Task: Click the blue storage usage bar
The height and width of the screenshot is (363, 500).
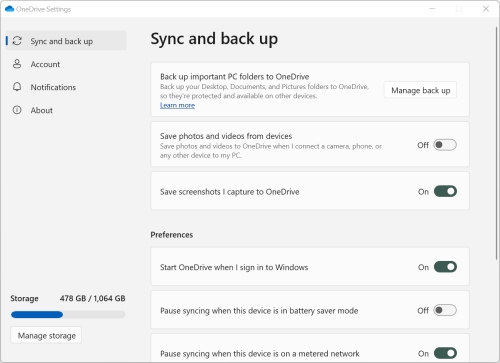Action: click(37, 314)
